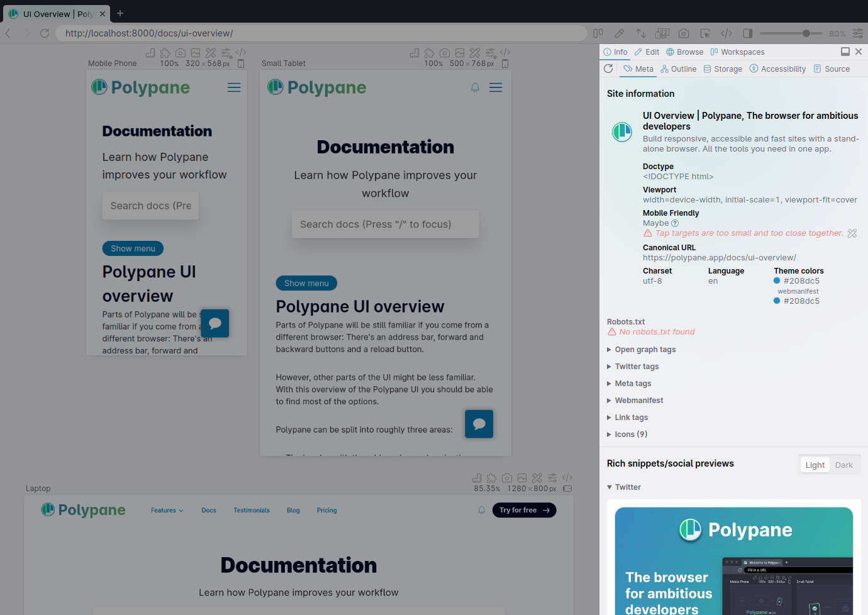Select the Outline sub-tab

679,69
